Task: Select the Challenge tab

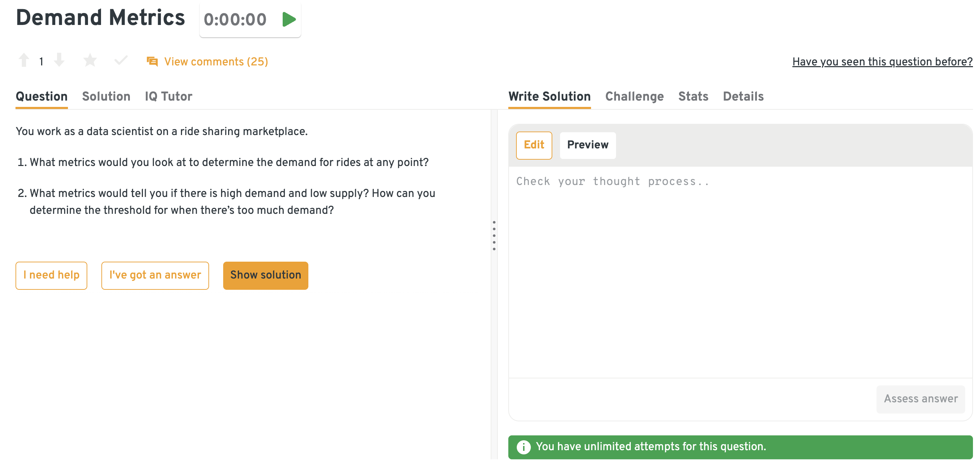Action: click(x=634, y=97)
